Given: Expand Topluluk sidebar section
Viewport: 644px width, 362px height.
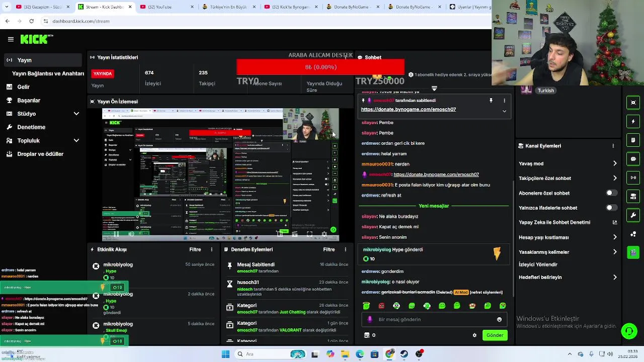Looking at the screenshot, I should (76, 141).
